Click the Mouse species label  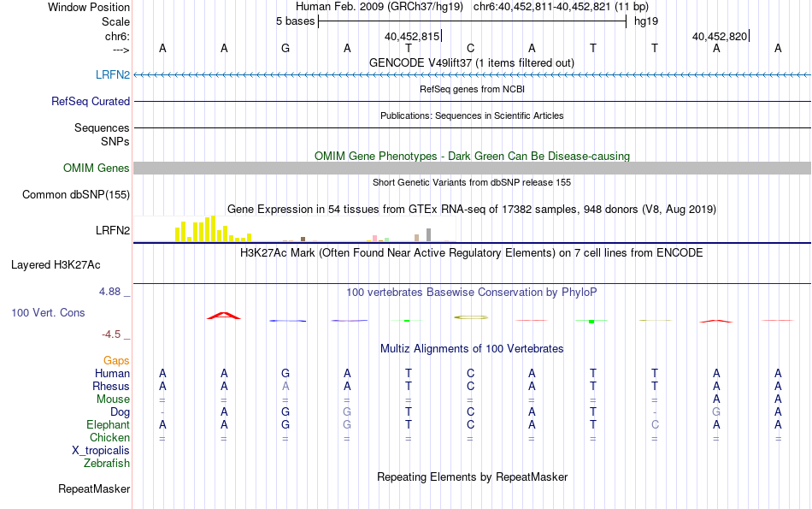[113, 400]
